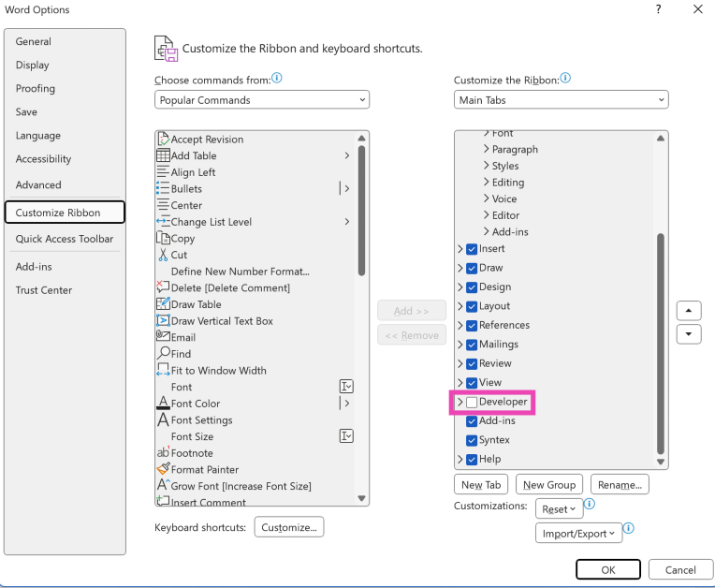Click the Copy command icon

click(x=163, y=238)
